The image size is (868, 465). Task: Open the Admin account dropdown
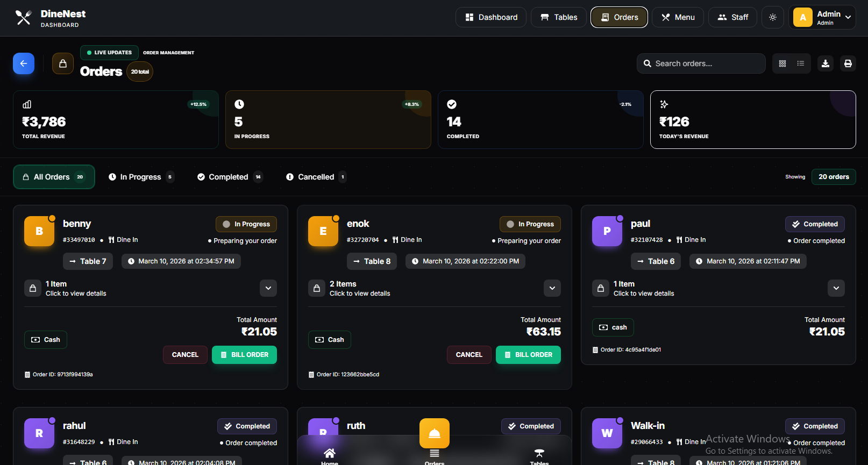(x=822, y=17)
